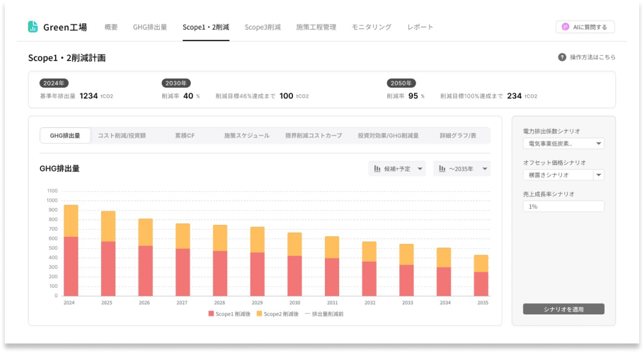
Task: Expand the オフセット価格シナリオ dropdown
Action: coord(598,175)
